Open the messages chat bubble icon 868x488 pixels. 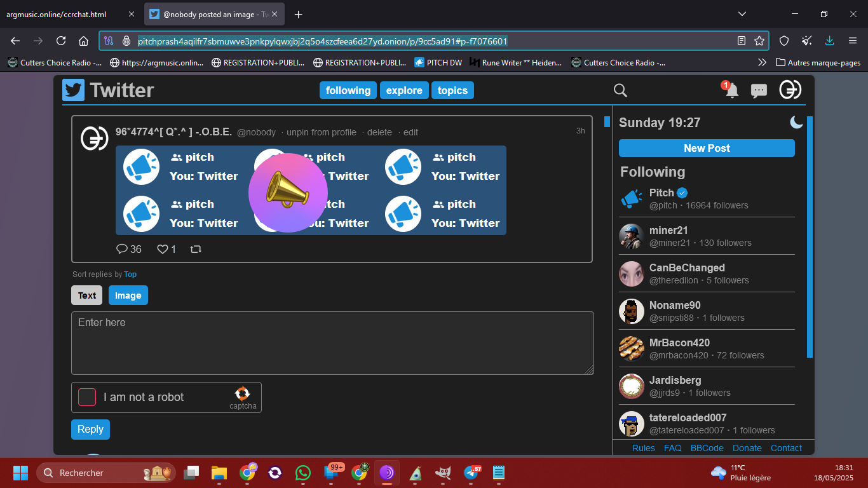coord(759,91)
